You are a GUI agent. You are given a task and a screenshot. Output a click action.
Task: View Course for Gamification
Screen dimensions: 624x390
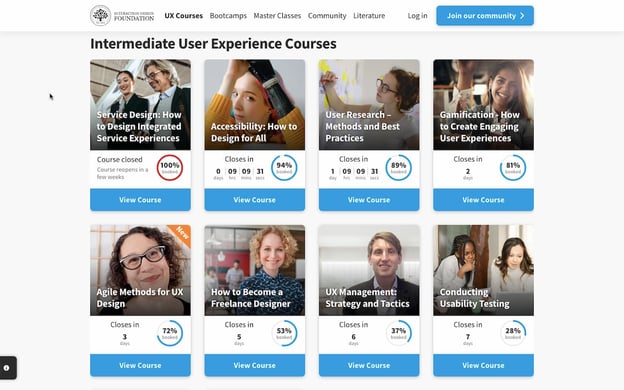(x=483, y=200)
